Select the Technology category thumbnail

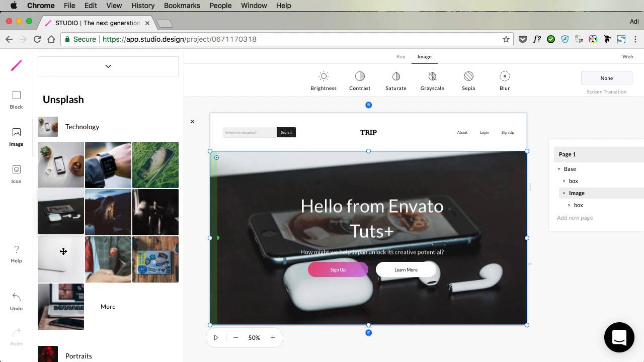click(x=48, y=127)
